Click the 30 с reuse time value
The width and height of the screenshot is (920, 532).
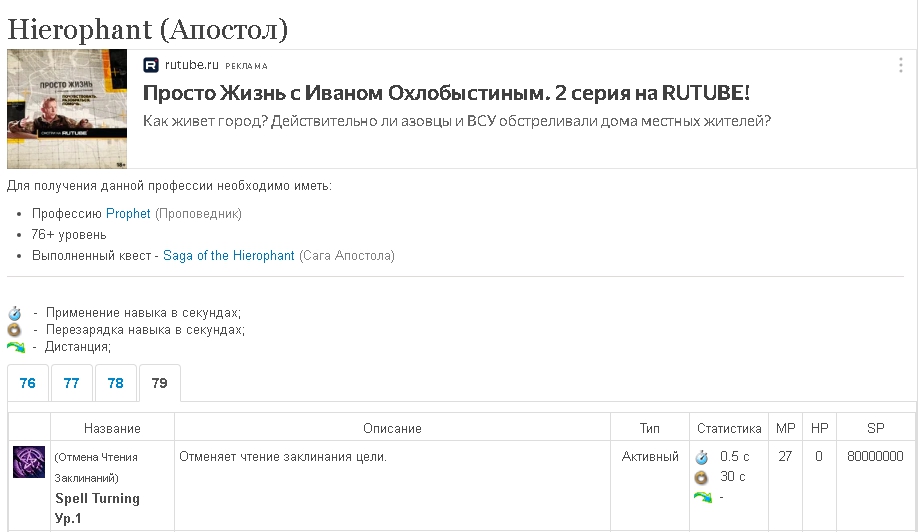click(x=733, y=476)
